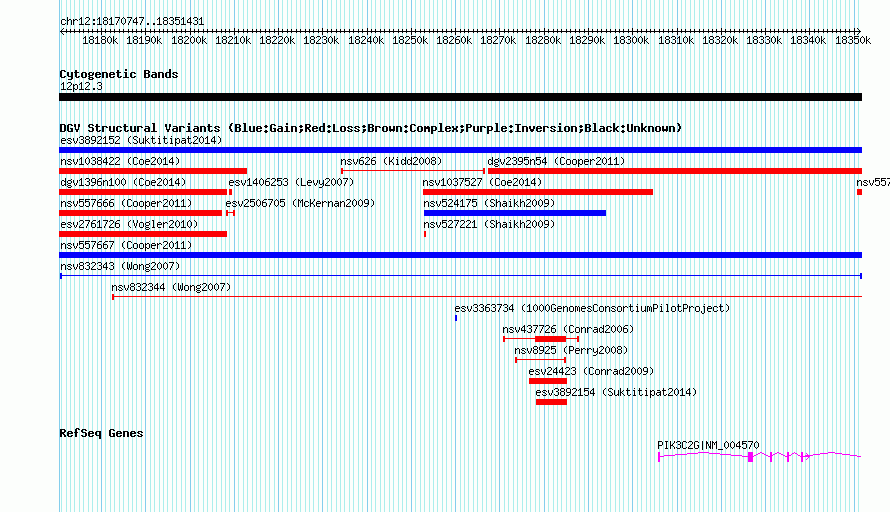Select variant nsv626 (Kidd2008)
890x512 pixels.
pos(391,161)
